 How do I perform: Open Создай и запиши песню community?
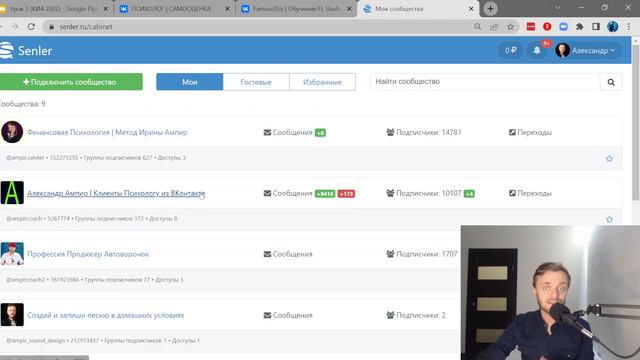(x=106, y=315)
